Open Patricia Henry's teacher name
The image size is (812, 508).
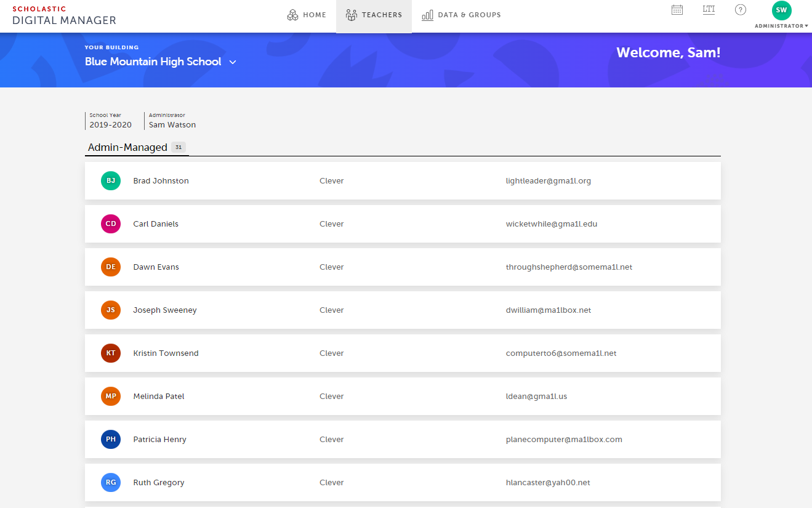(x=160, y=440)
